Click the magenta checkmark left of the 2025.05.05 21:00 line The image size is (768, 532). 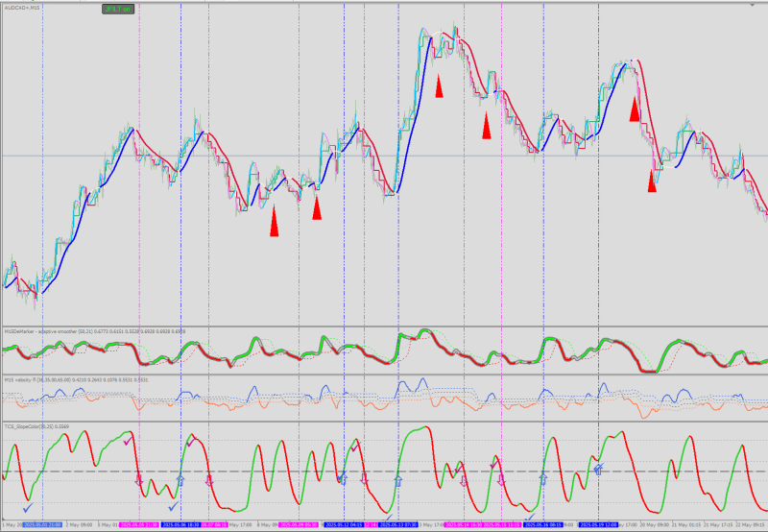tap(128, 442)
